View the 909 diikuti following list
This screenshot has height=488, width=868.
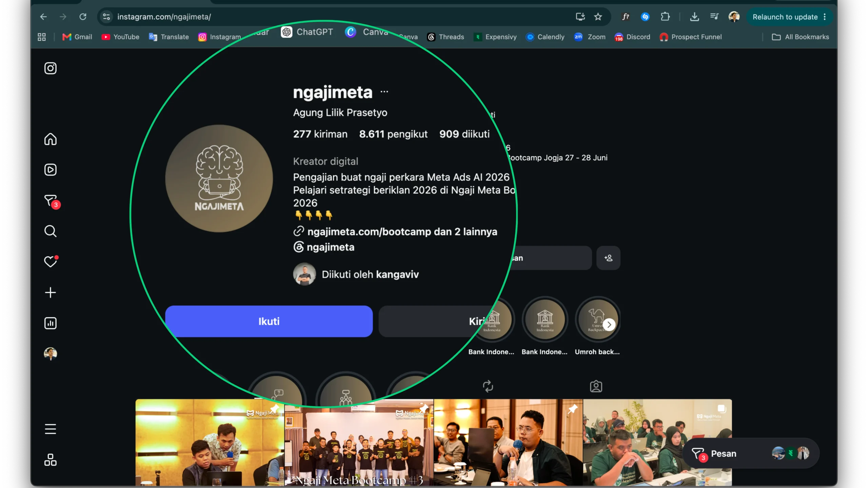click(465, 134)
